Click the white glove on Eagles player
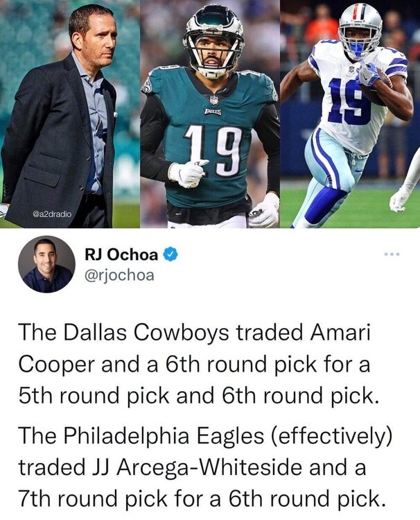420x520 pixels. pyautogui.click(x=188, y=173)
